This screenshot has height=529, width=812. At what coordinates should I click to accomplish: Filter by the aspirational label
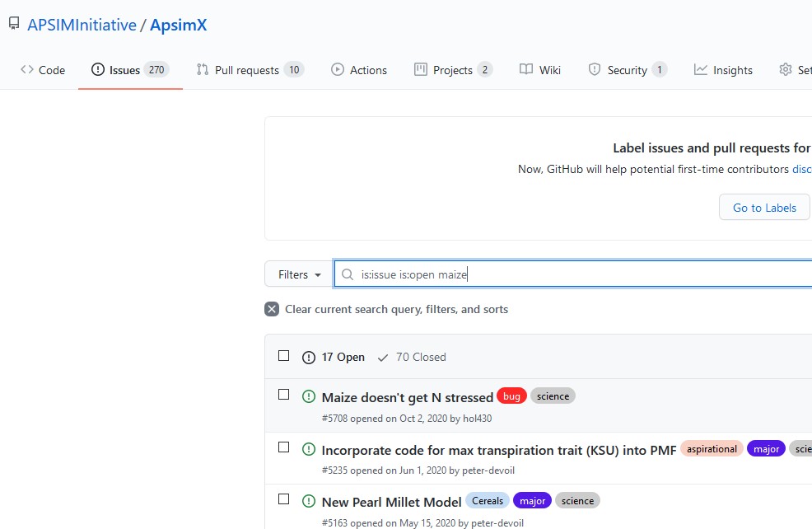coord(712,449)
